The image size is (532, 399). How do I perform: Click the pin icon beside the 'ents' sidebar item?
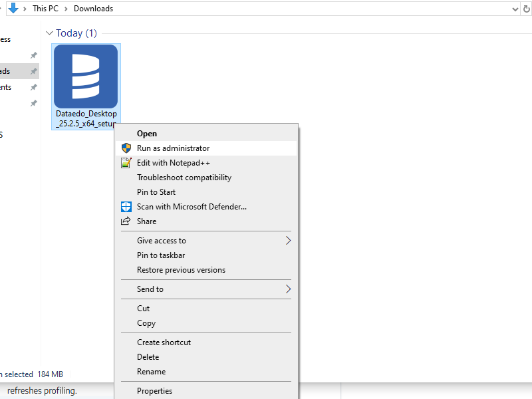tap(34, 87)
